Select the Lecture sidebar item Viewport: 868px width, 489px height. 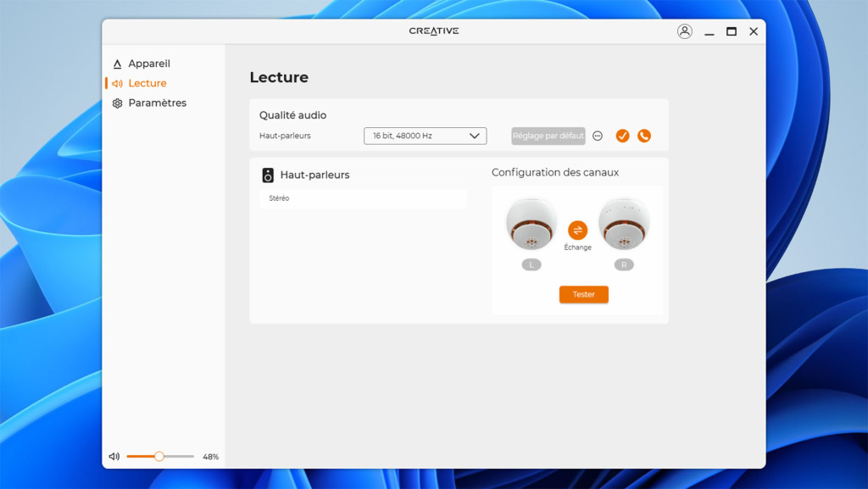tap(140, 84)
